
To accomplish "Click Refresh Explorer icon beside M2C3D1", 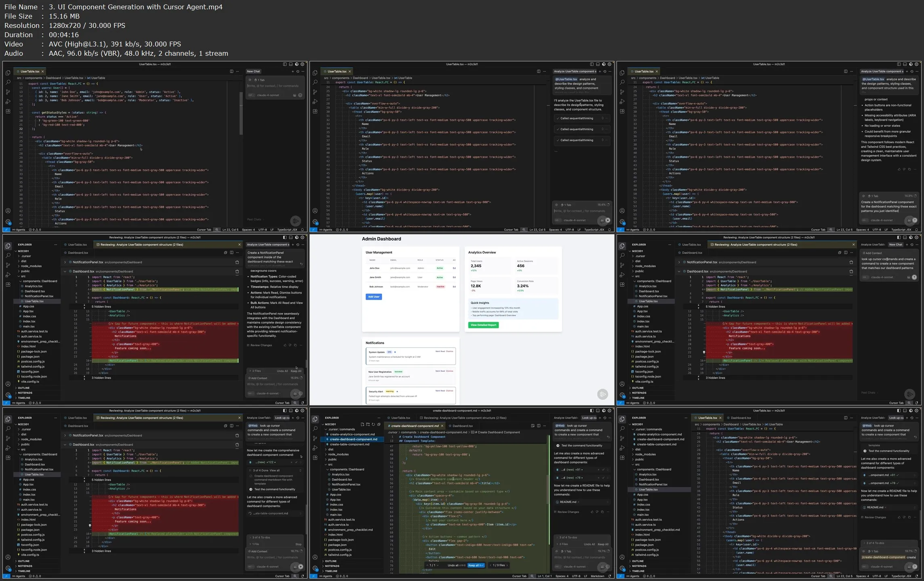I will 373,424.
